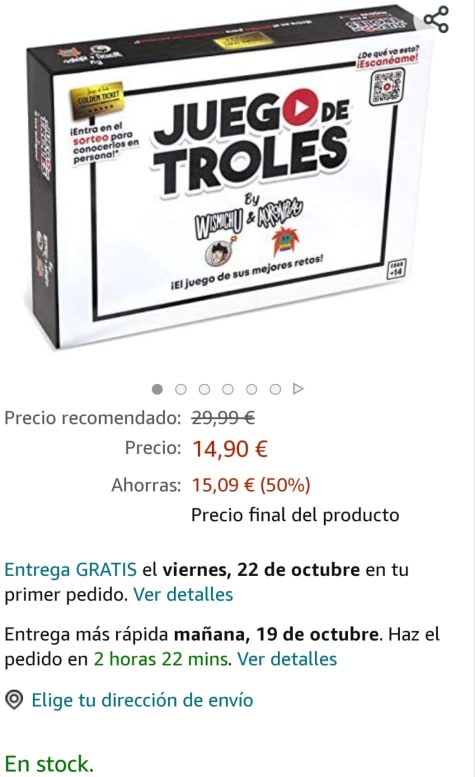Open the Juego de Troles product image
The image size is (475, 777).
tap(231, 176)
